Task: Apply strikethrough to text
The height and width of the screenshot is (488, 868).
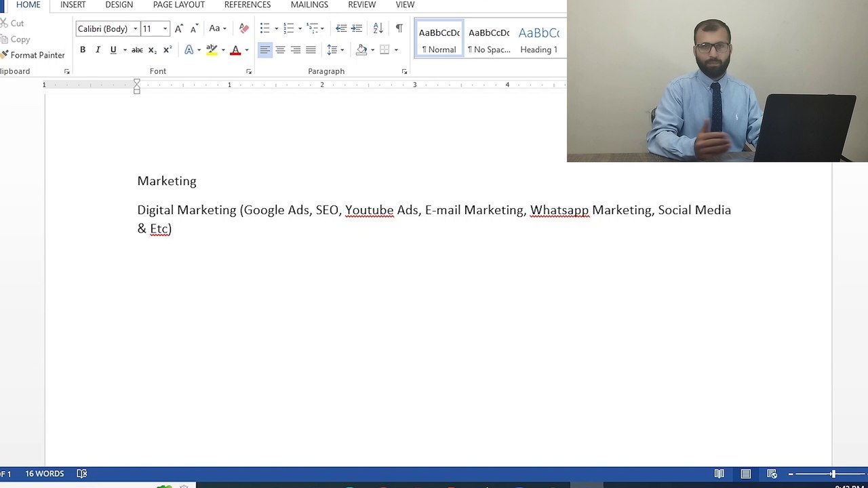Action: pyautogui.click(x=137, y=49)
